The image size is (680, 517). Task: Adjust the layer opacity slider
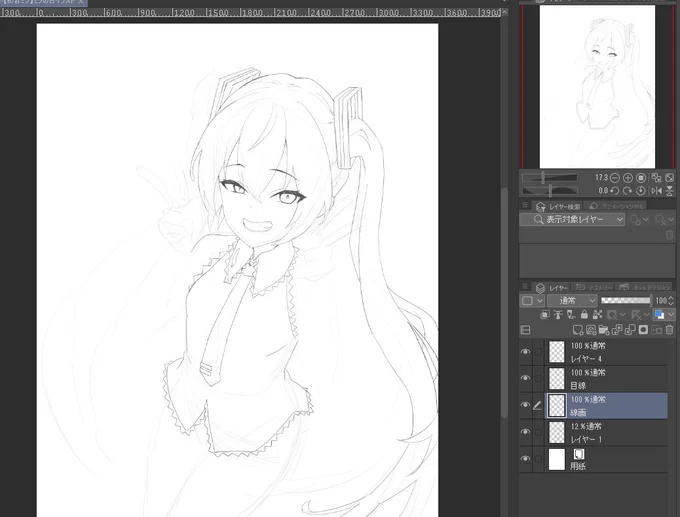(626, 300)
